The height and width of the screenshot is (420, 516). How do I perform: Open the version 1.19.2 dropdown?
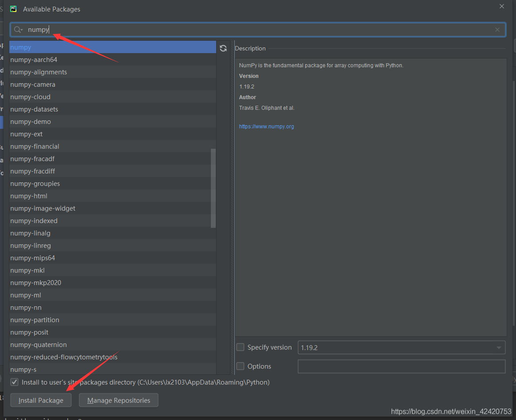pos(499,347)
